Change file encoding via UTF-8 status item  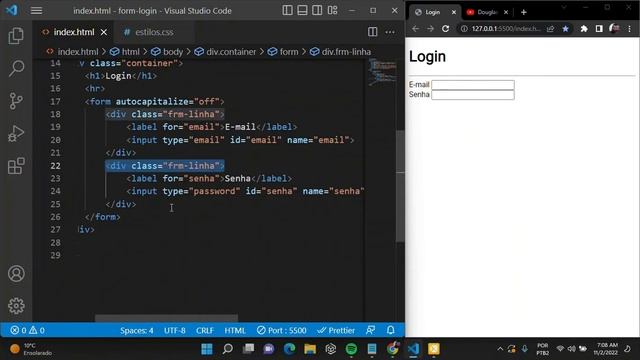[x=175, y=330]
